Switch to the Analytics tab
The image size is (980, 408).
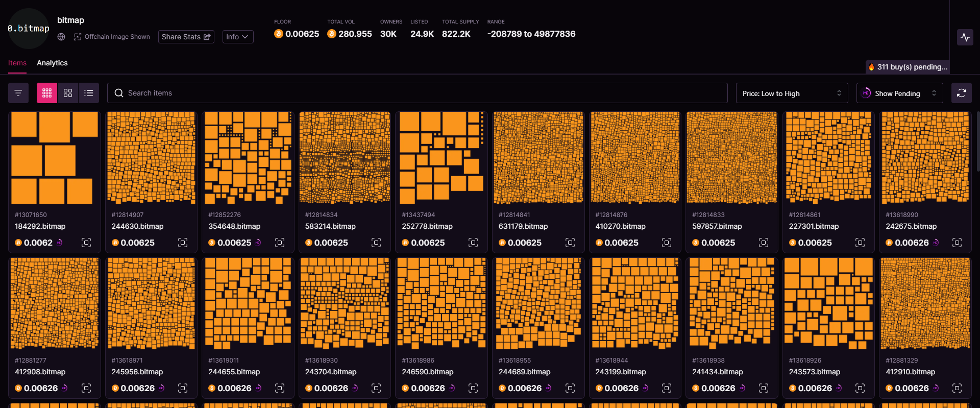point(52,63)
